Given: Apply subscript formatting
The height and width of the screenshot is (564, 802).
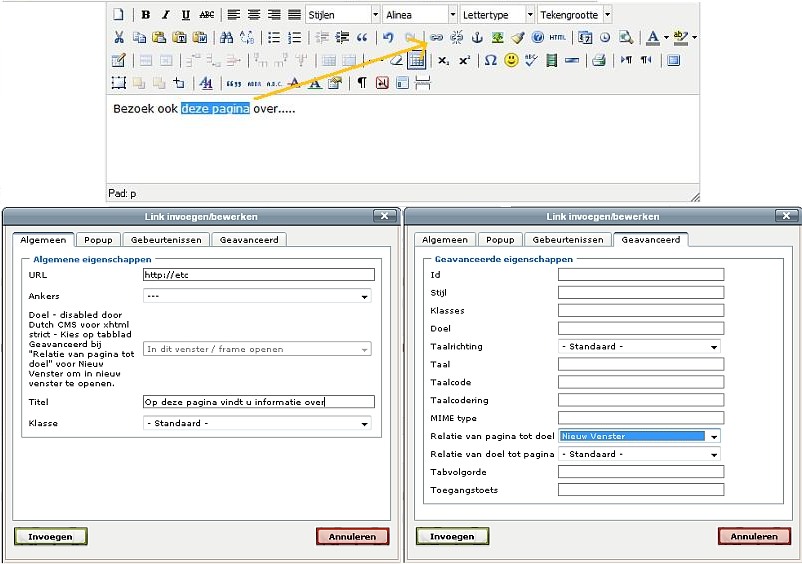Looking at the screenshot, I should [443, 60].
